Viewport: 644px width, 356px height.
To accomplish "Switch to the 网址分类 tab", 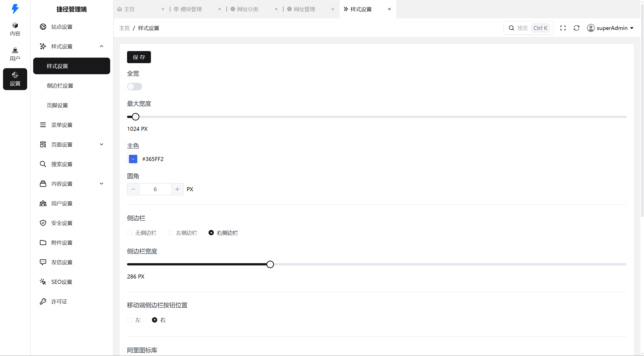I will point(255,9).
